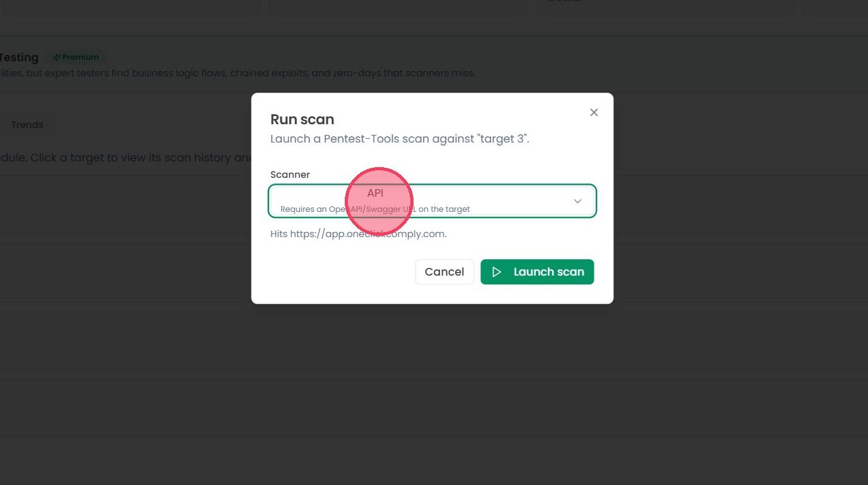The width and height of the screenshot is (868, 485).
Task: Switch to the Trends tab
Action: [x=27, y=125]
